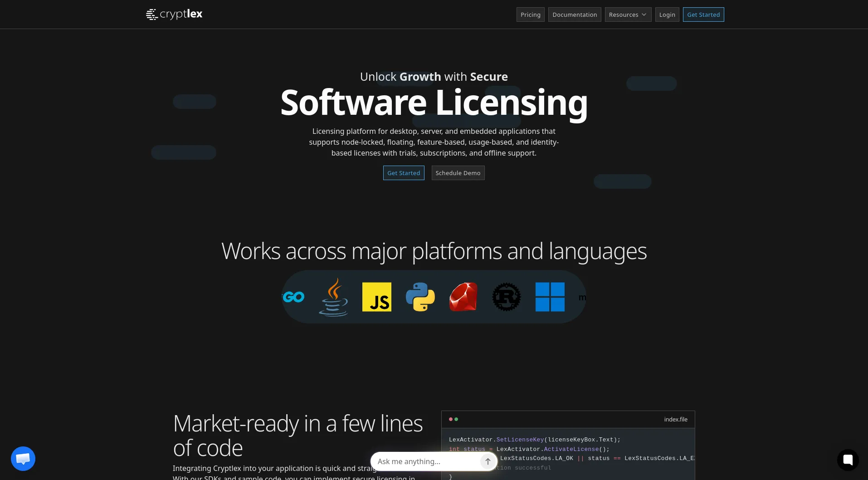Click the Login button

(x=667, y=15)
